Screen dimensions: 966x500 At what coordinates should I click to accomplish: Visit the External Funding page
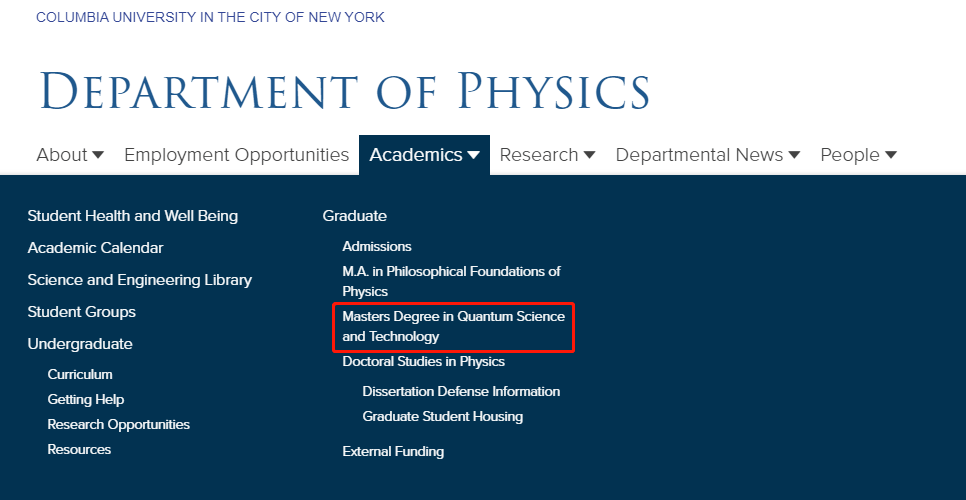(x=393, y=451)
